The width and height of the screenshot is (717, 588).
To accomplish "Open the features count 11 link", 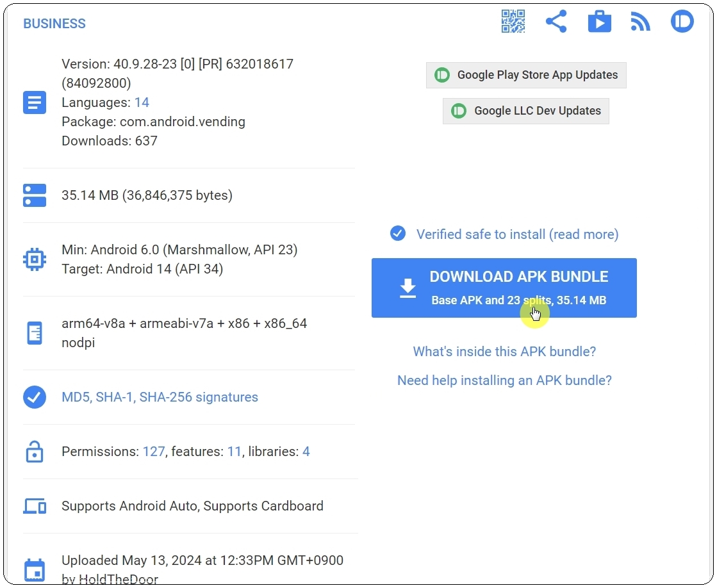I will 235,452.
